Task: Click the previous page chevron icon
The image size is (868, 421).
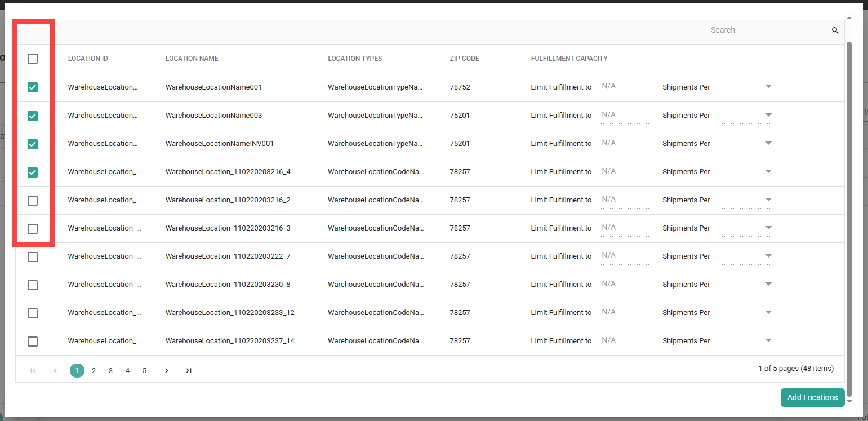Action: point(55,370)
